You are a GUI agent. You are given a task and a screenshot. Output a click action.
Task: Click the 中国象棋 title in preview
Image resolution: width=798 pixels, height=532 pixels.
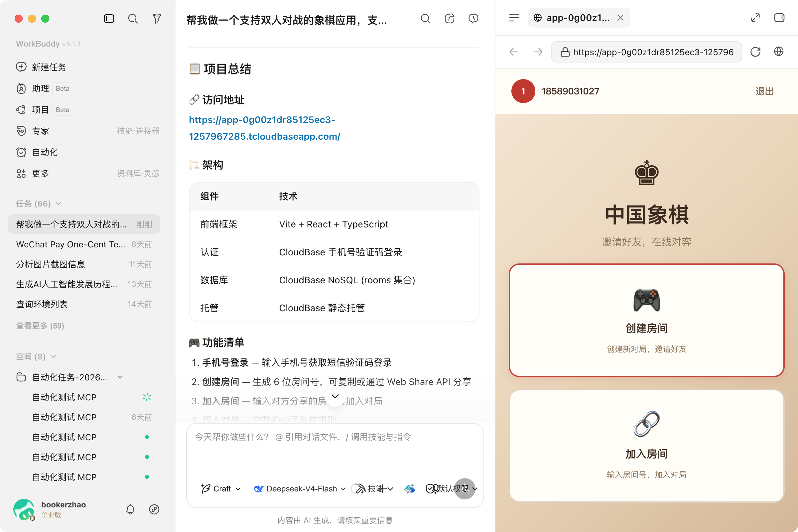pyautogui.click(x=647, y=215)
